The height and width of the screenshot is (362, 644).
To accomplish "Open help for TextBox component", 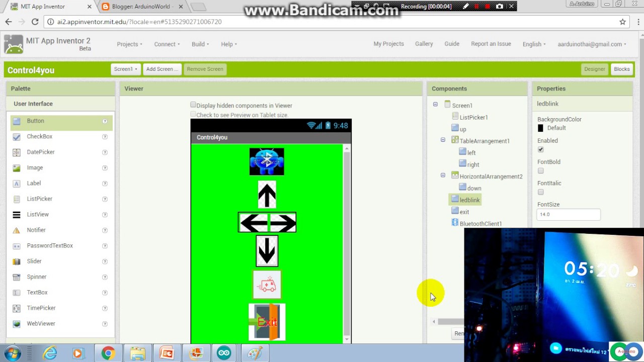I will 105,293.
